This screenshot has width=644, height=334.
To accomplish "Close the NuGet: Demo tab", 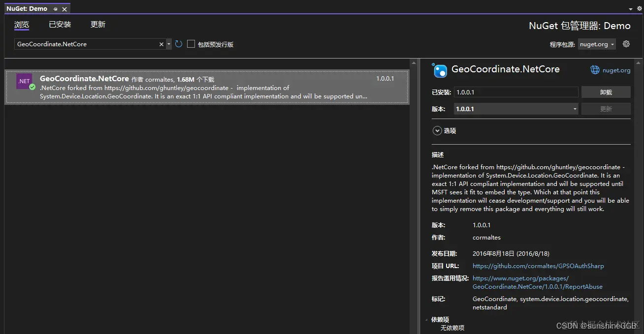I will coord(64,9).
